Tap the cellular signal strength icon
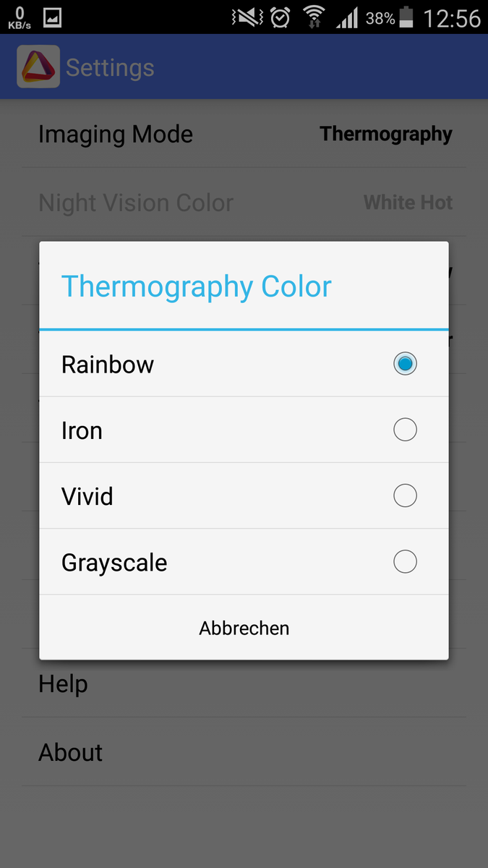 click(347, 17)
